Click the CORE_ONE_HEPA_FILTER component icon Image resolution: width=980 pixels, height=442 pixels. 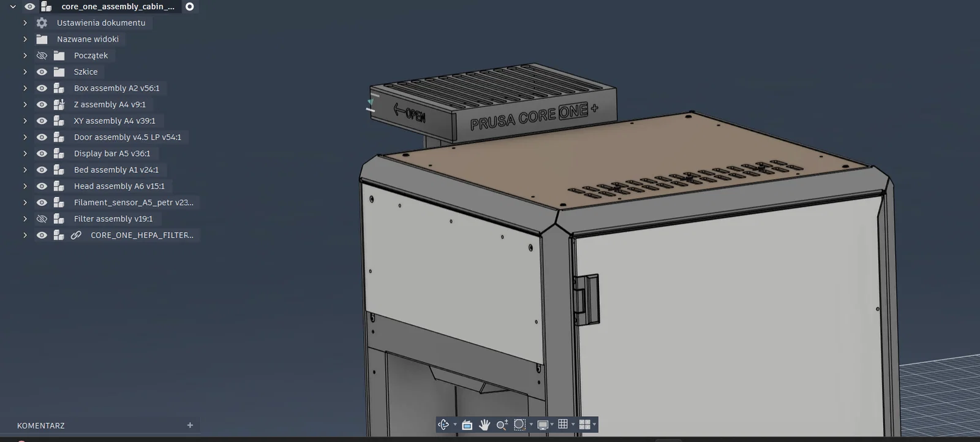click(x=59, y=235)
